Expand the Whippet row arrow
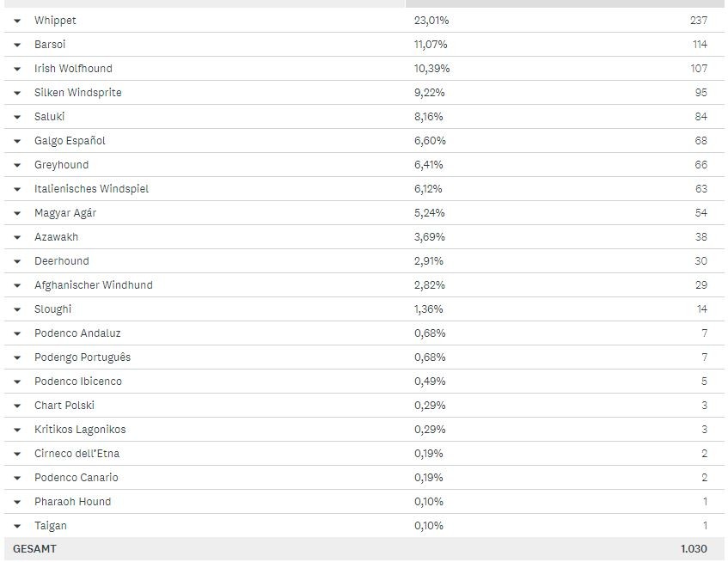Viewport: 728px width, 562px height. (17, 21)
